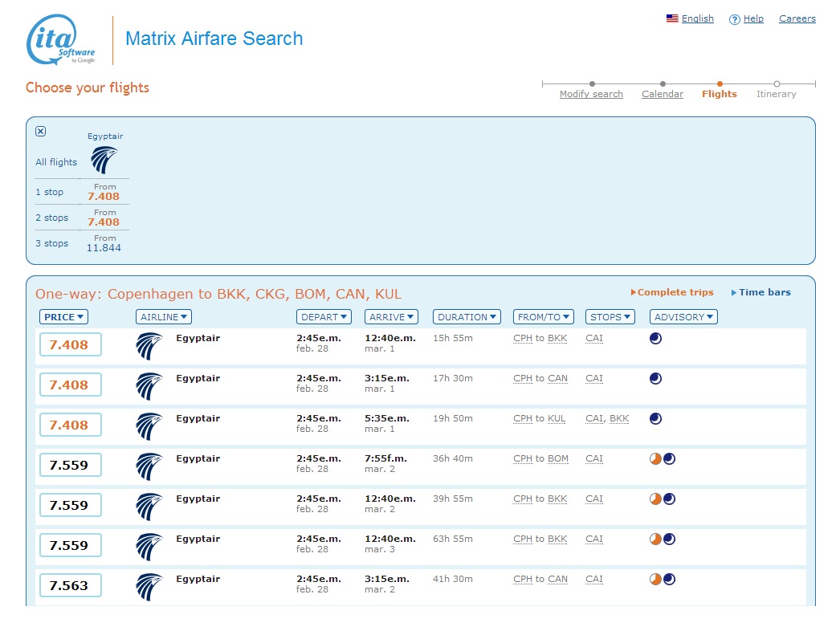The width and height of the screenshot is (840, 631).
Task: Switch to Time bars view
Action: coord(764,292)
